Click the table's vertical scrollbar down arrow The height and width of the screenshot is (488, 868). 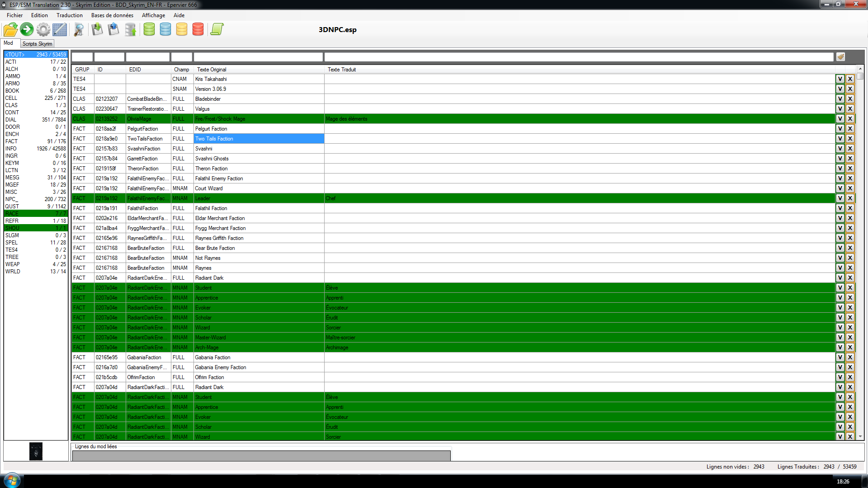[x=860, y=436]
